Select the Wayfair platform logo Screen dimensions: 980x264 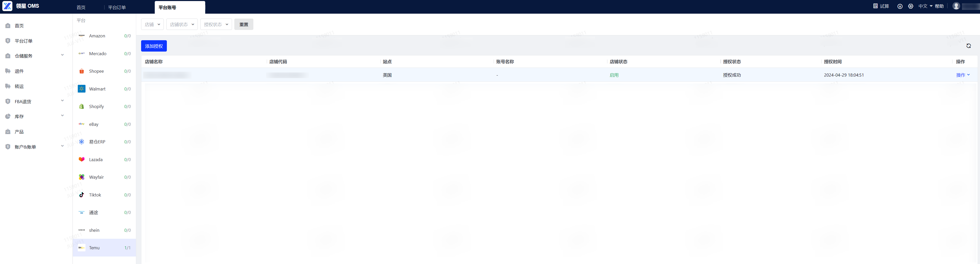click(81, 177)
